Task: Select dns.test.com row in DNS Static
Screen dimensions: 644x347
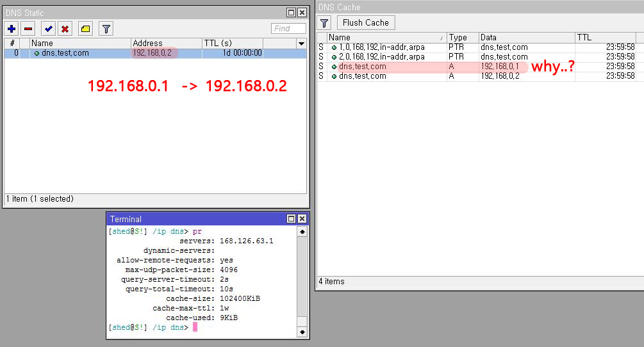Action: coord(155,53)
